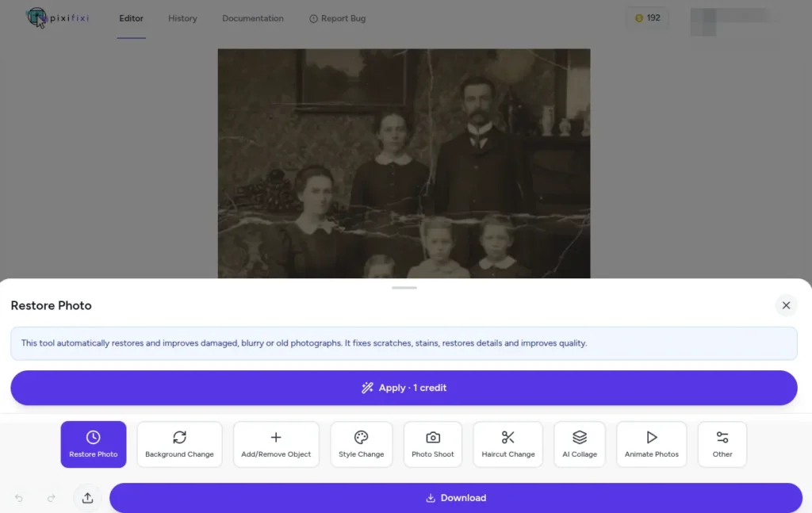The height and width of the screenshot is (513, 812).
Task: Select the Restore Photo tool
Action: coord(94,444)
